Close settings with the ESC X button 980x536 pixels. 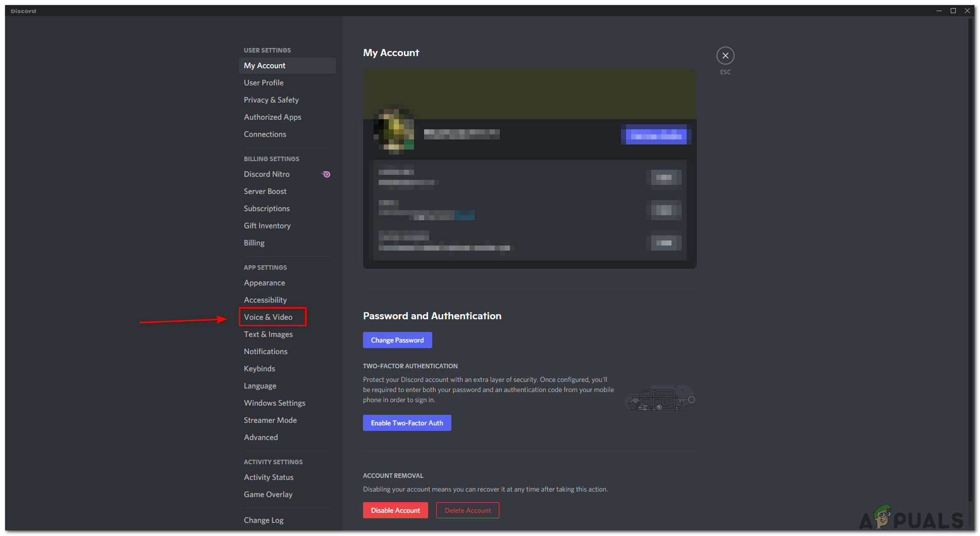click(x=725, y=56)
